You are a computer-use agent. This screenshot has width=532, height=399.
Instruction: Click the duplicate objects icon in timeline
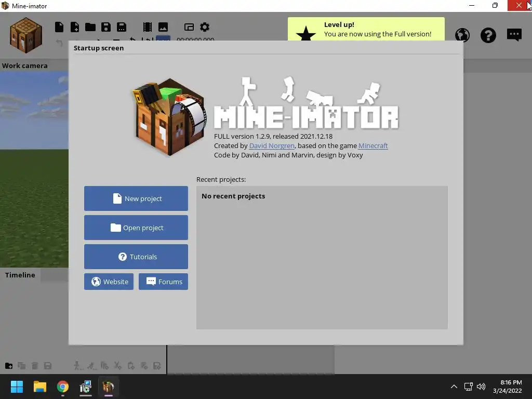(x=22, y=366)
